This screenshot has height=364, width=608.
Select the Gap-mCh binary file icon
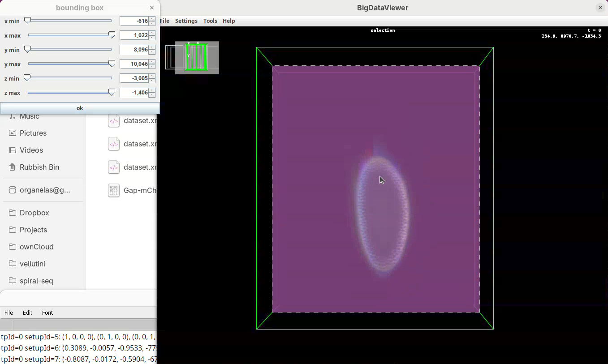point(114,190)
